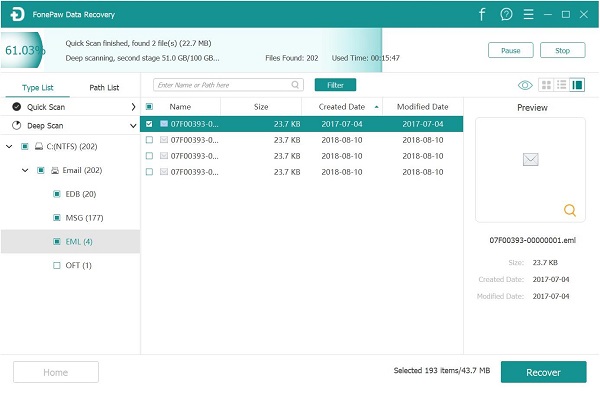Minimize the FonePaw window
600x394 pixels.
click(548, 15)
